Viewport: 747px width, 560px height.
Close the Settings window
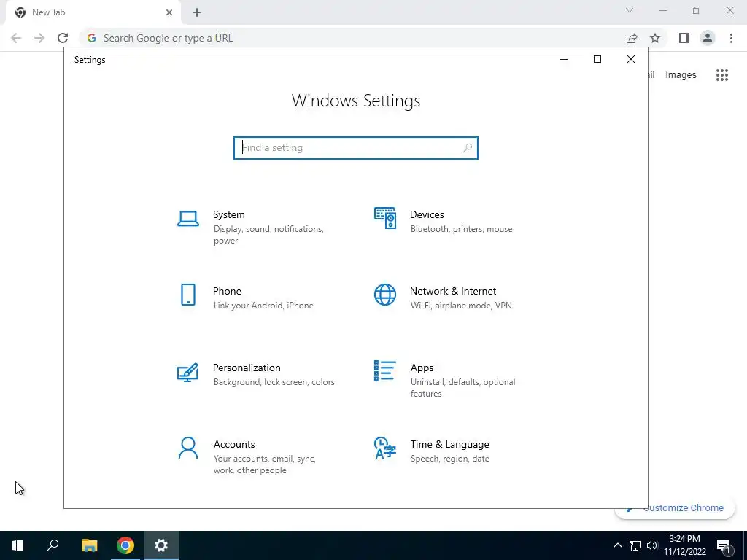coord(631,59)
